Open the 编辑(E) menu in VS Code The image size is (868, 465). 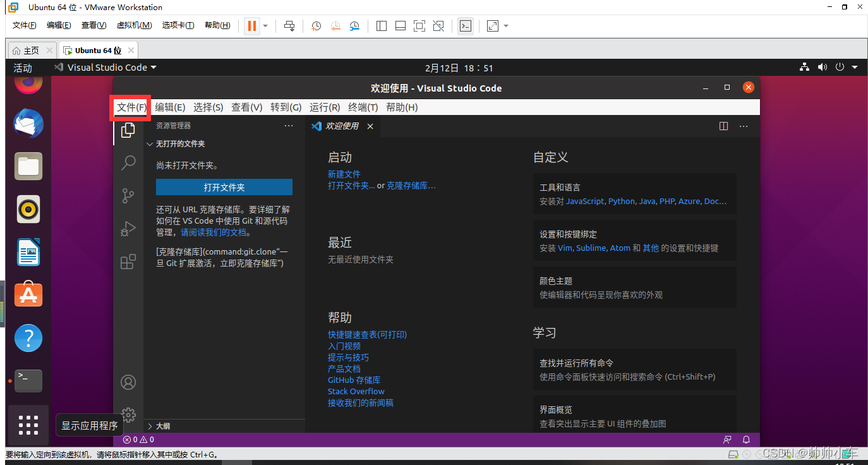[x=170, y=107]
